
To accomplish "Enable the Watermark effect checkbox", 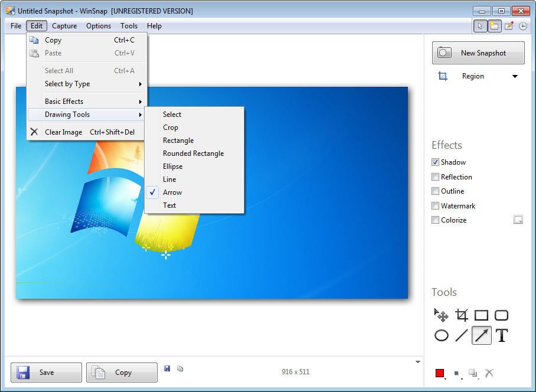I will (x=435, y=205).
